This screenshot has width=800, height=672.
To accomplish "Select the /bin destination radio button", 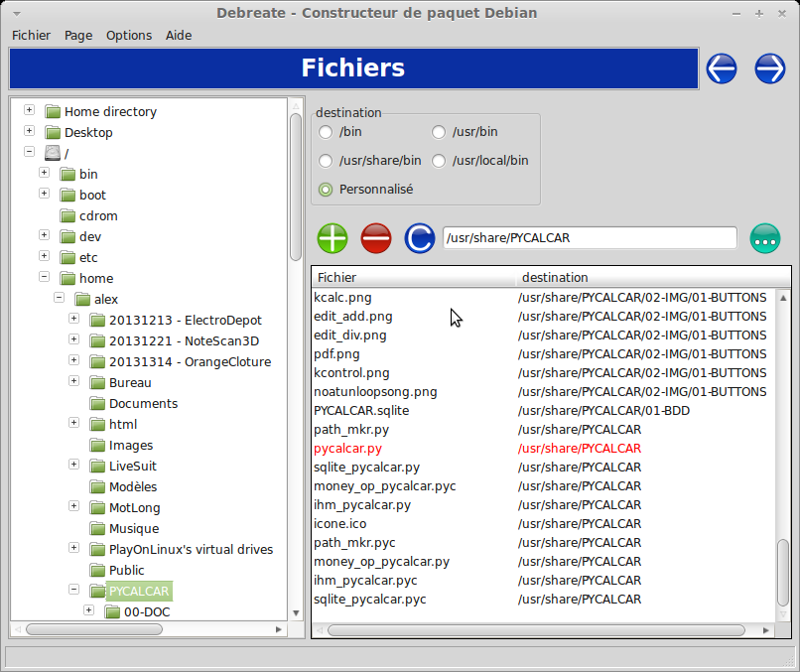I will pos(326,132).
